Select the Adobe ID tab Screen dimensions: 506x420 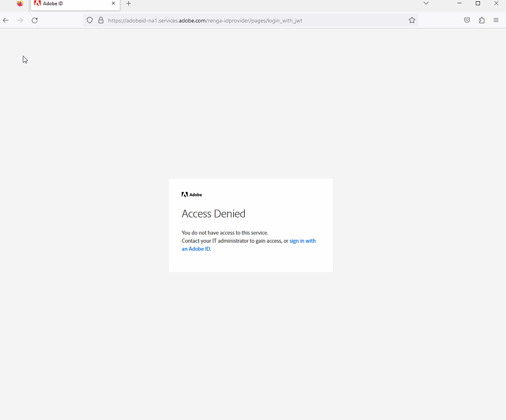point(75,4)
